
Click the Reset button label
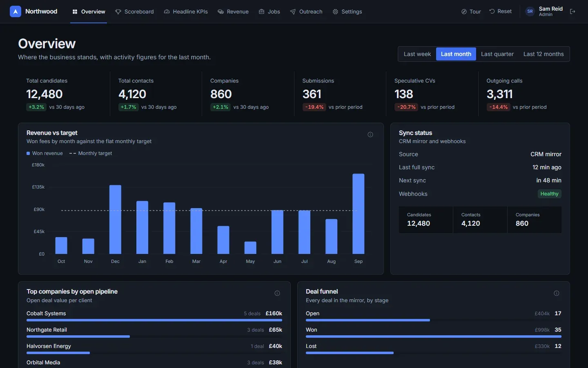click(x=504, y=11)
